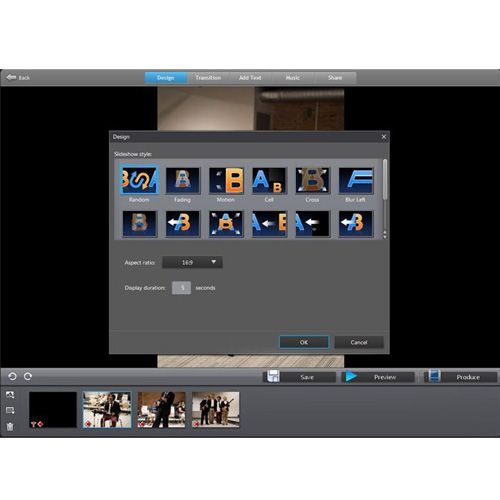
Task: Select the A-arrow-B style beneath Cell
Action: (x=269, y=223)
